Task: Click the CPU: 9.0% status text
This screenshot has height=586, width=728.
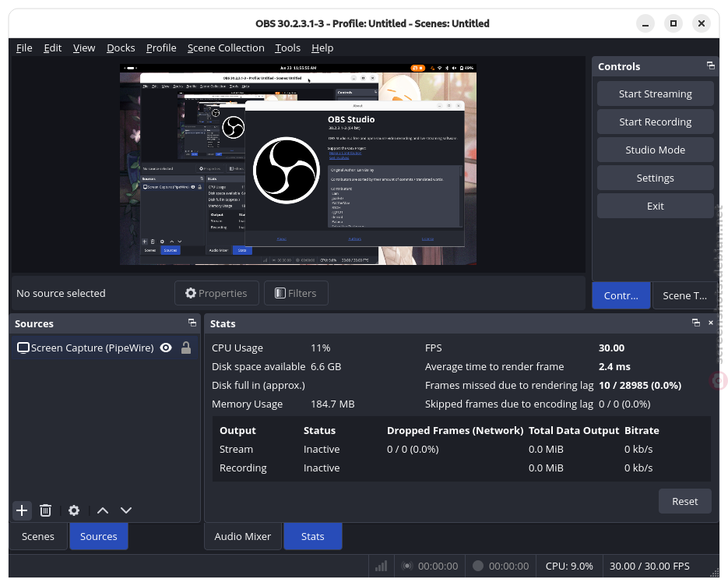Action: [568, 566]
